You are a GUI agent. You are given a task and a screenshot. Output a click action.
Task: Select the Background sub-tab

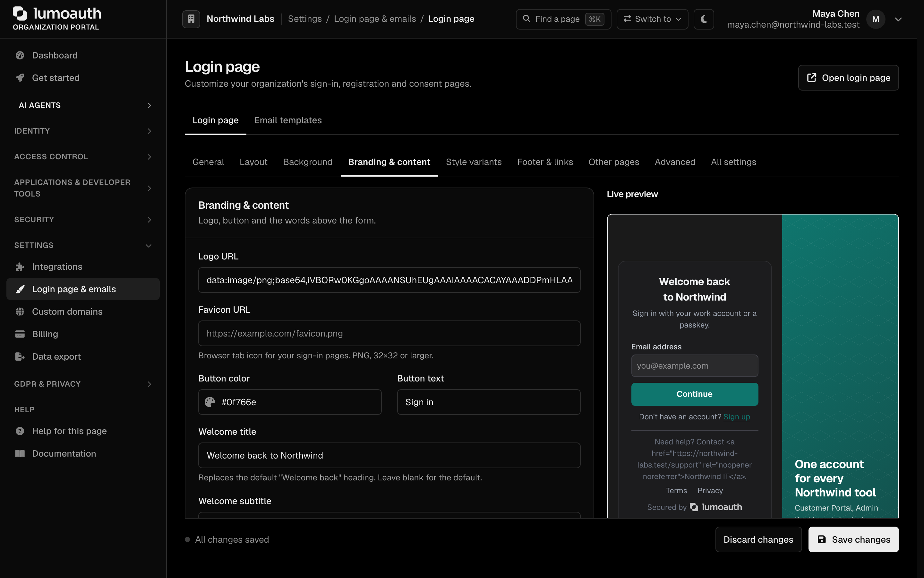(308, 162)
